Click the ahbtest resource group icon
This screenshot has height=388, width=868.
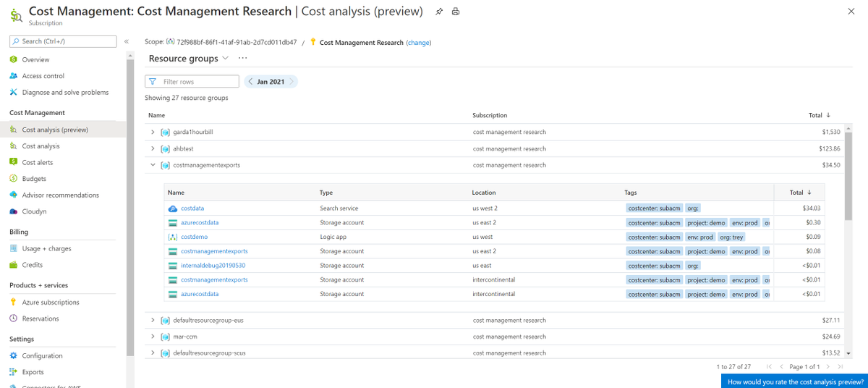(165, 148)
